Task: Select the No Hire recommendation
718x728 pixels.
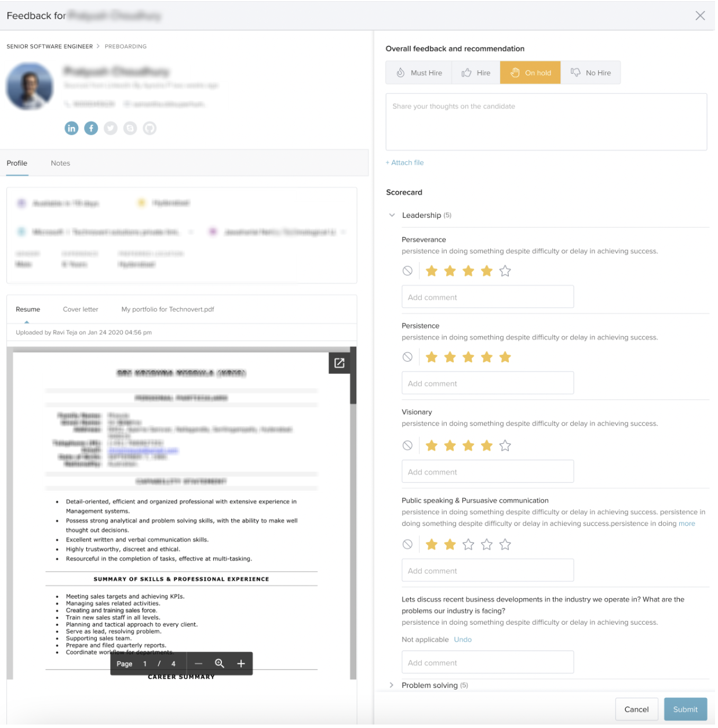Action: coord(592,73)
